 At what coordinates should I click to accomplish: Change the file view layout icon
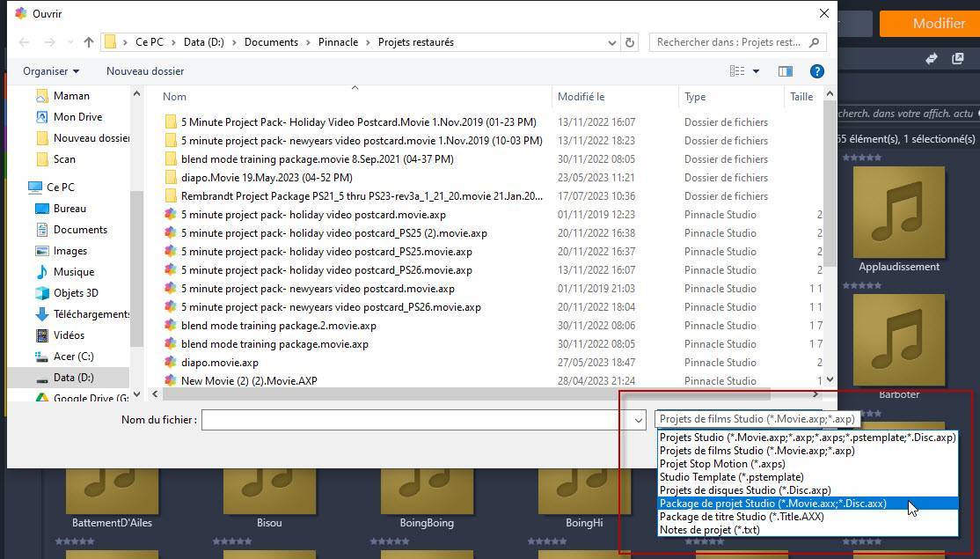[737, 71]
